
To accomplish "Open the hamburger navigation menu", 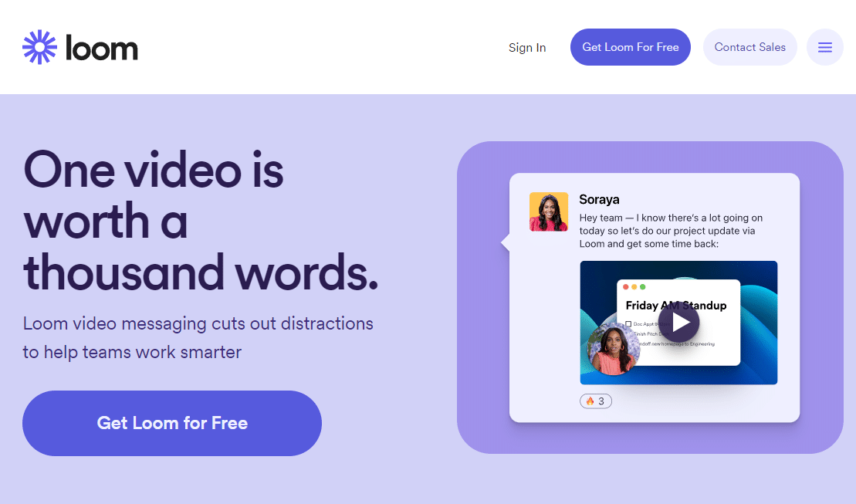I will pyautogui.click(x=824, y=47).
